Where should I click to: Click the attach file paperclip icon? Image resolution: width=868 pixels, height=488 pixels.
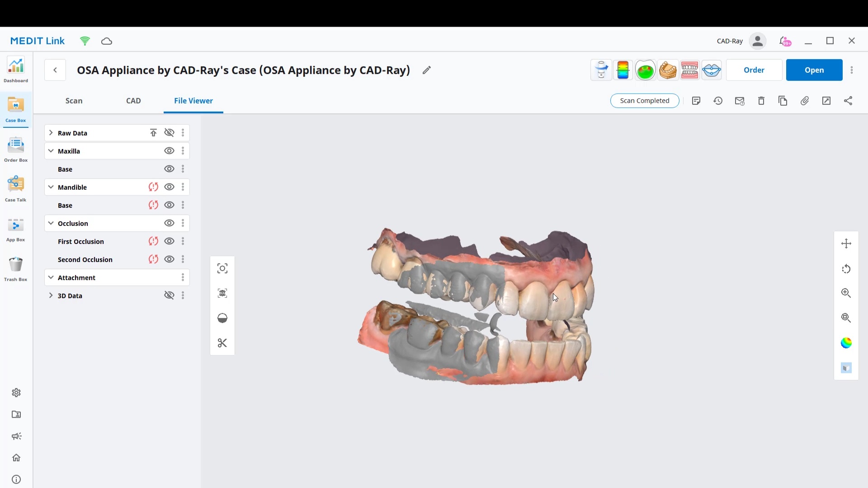(x=805, y=101)
